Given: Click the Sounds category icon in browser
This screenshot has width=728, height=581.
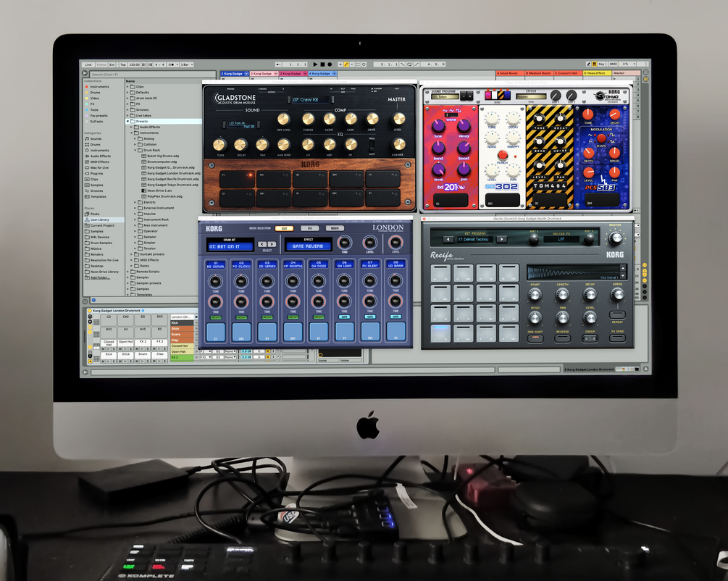Looking at the screenshot, I should click(87, 139).
